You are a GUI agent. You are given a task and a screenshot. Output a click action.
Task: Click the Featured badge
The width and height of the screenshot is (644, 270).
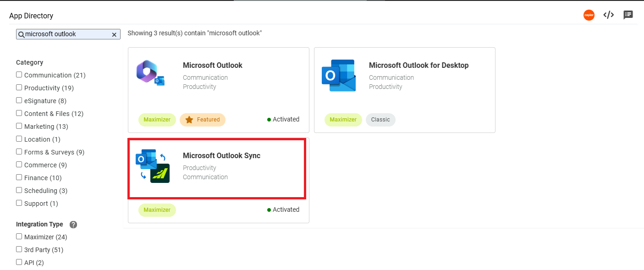203,120
